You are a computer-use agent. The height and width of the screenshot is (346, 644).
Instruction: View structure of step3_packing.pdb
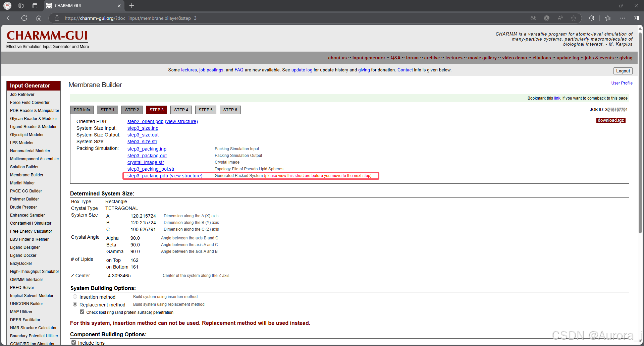coord(186,176)
